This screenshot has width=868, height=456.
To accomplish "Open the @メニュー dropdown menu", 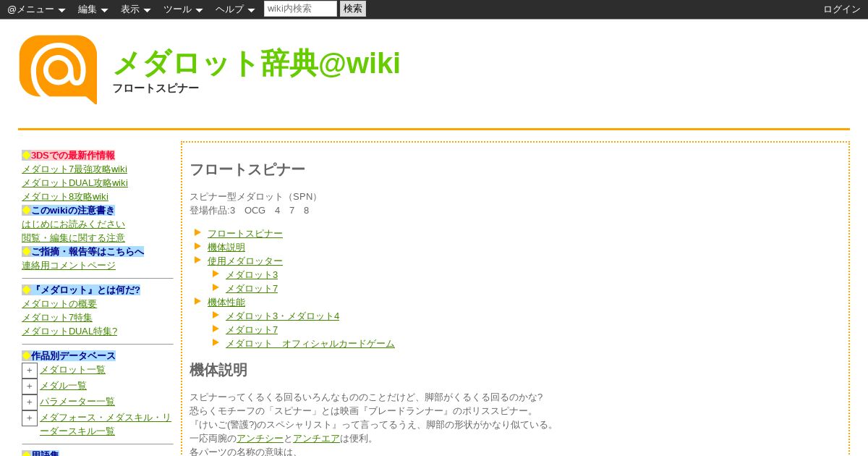I will click(x=36, y=9).
